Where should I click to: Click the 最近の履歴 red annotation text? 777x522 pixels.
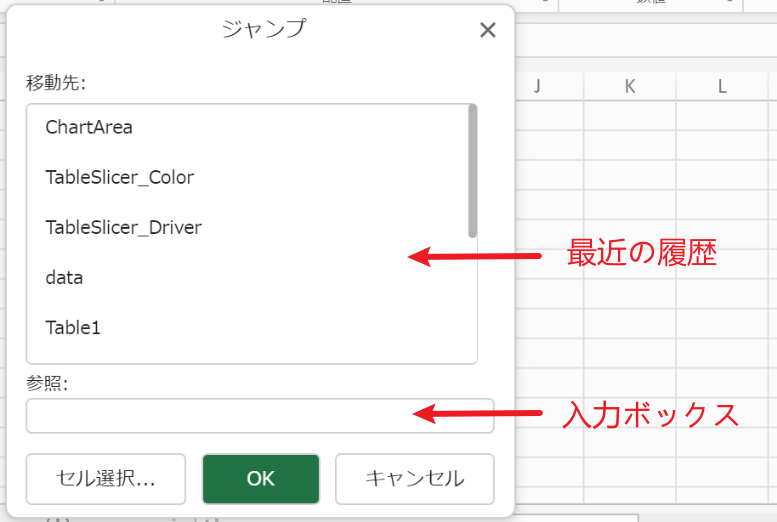pyautogui.click(x=641, y=254)
